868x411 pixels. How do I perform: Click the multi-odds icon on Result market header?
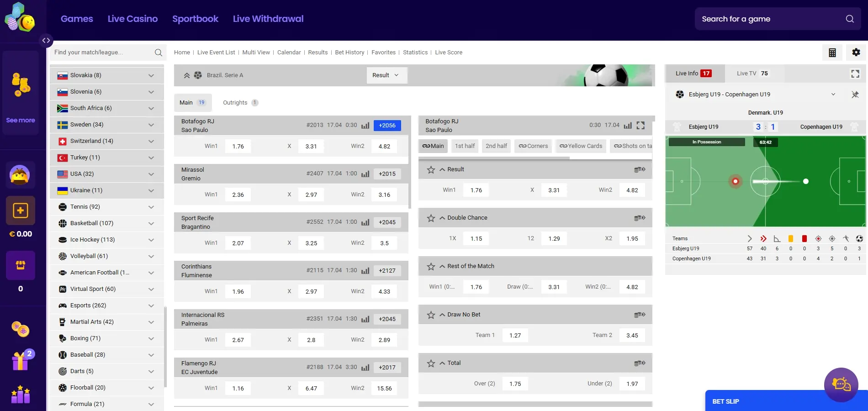639,169
